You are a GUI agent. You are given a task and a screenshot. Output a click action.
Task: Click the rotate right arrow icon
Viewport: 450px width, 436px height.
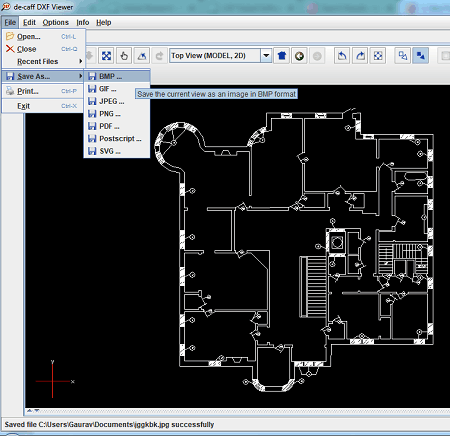[360, 56]
